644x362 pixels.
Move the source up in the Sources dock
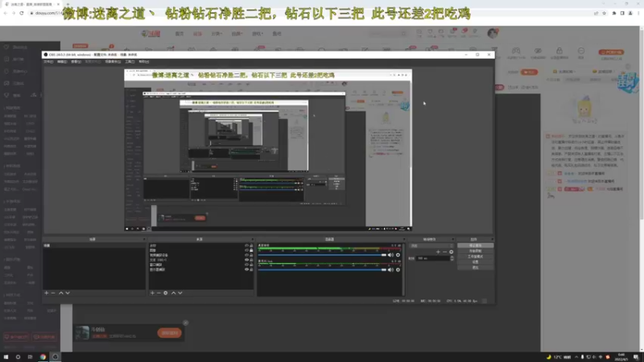click(x=173, y=293)
